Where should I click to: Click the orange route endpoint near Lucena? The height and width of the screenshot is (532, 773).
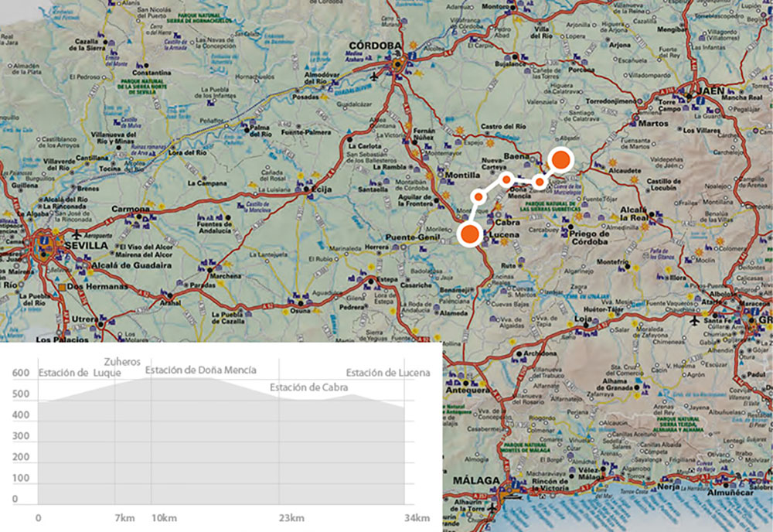tap(469, 234)
